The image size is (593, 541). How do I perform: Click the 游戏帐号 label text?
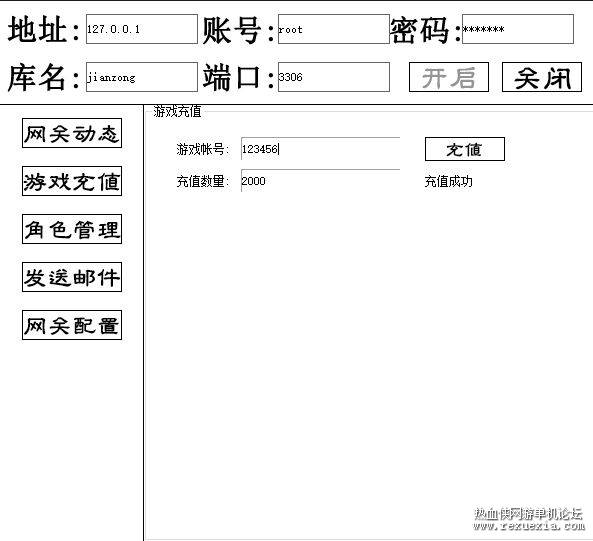point(203,149)
